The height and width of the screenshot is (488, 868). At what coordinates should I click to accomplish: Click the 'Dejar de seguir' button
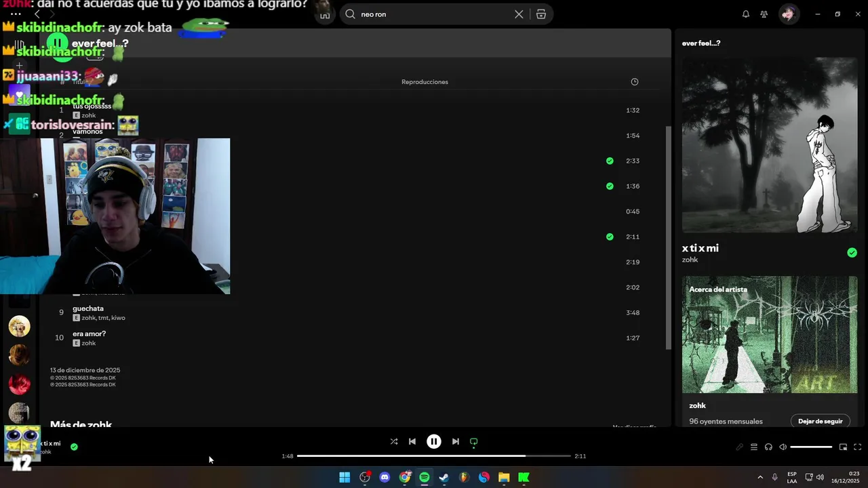point(821,421)
